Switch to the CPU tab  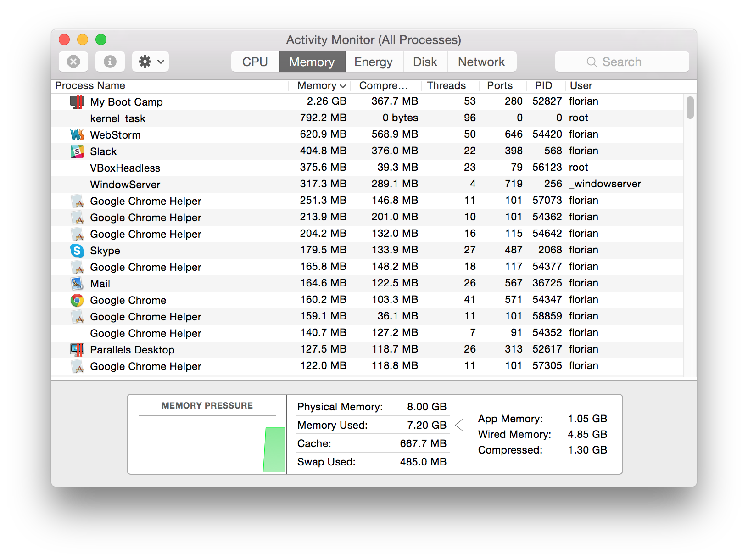click(x=255, y=62)
